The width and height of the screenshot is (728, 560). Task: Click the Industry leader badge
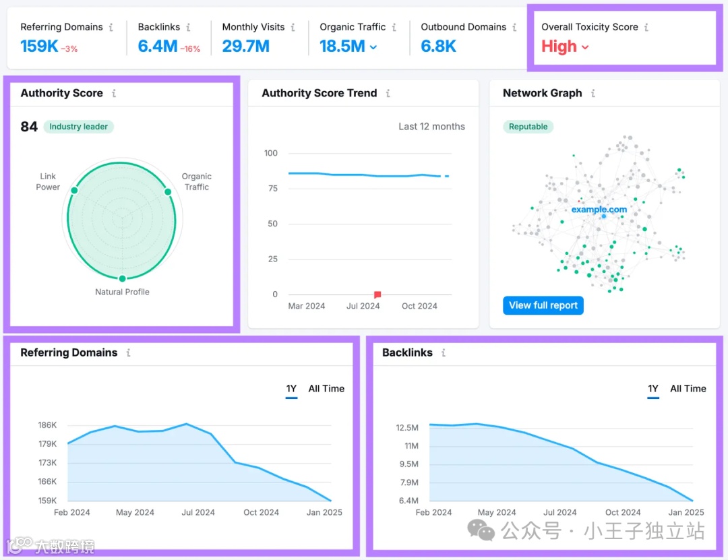tap(78, 127)
